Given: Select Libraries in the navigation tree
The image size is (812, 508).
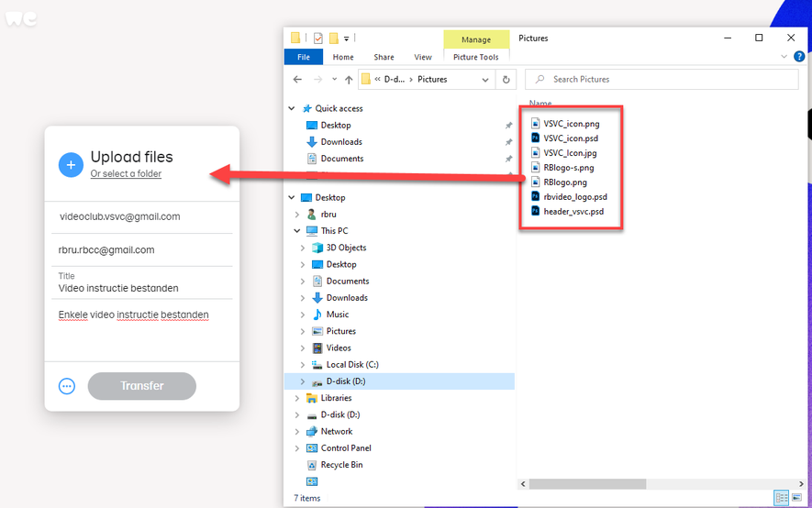Looking at the screenshot, I should 336,398.
